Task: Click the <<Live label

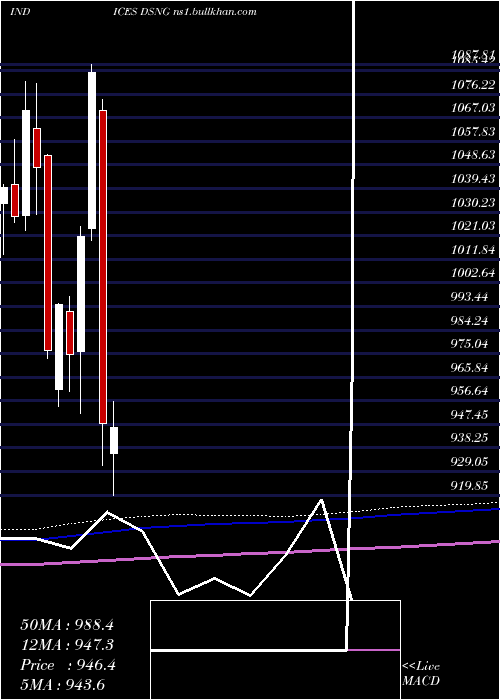Action: tap(421, 667)
